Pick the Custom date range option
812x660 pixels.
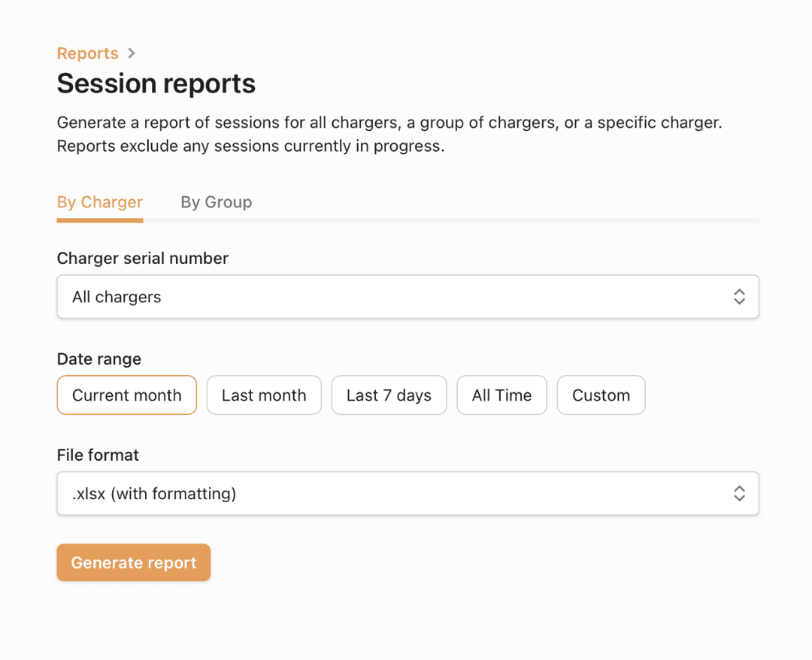tap(601, 395)
